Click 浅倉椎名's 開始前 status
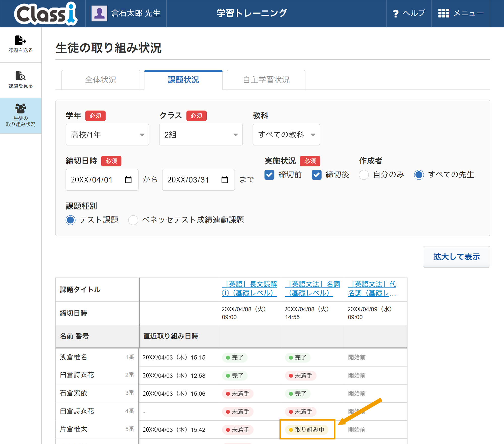 (x=357, y=357)
